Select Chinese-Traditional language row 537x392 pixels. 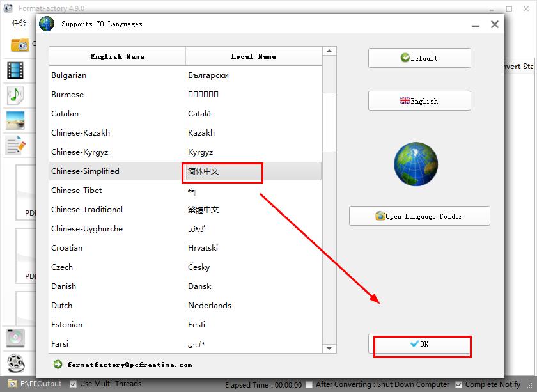point(185,210)
